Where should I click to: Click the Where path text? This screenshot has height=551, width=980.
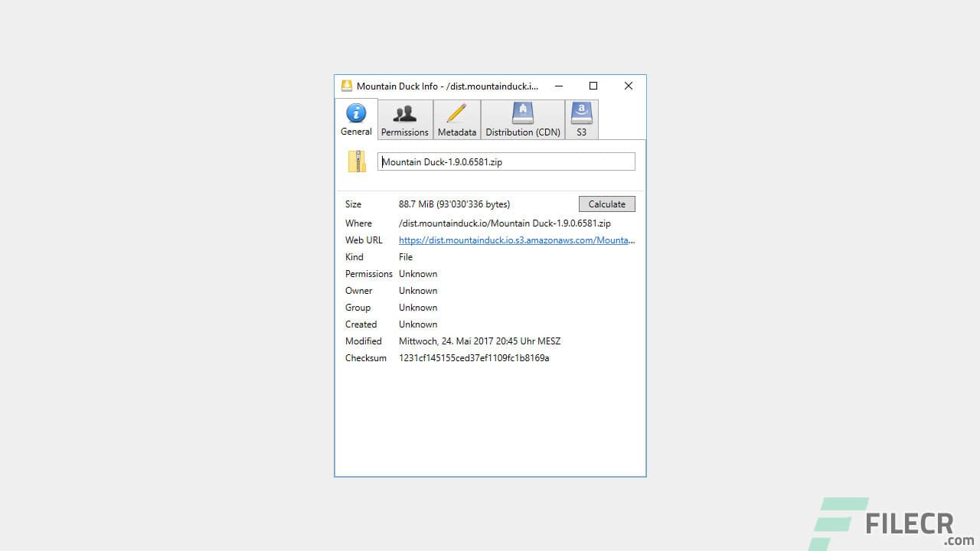pos(505,223)
